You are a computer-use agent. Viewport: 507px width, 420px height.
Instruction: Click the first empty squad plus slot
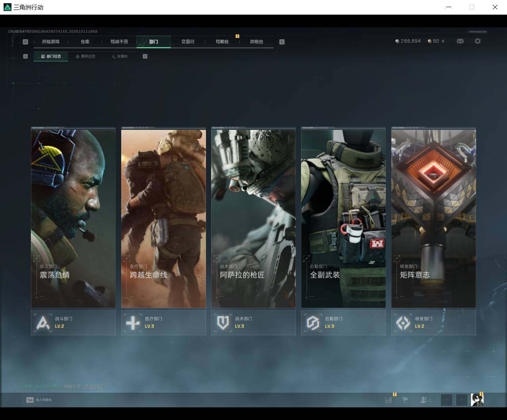(446, 400)
